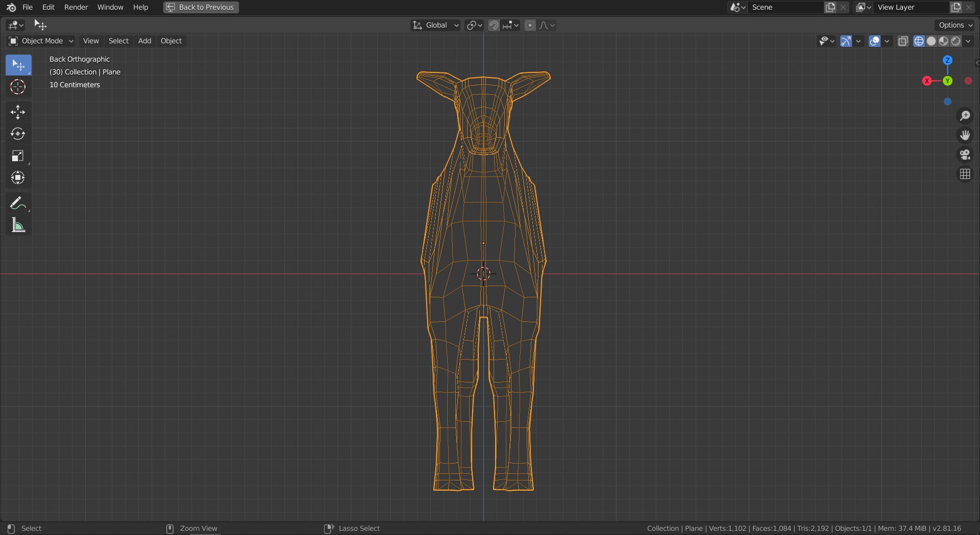This screenshot has height=535, width=980.
Task: Click new scene duplicate icon
Action: click(830, 7)
